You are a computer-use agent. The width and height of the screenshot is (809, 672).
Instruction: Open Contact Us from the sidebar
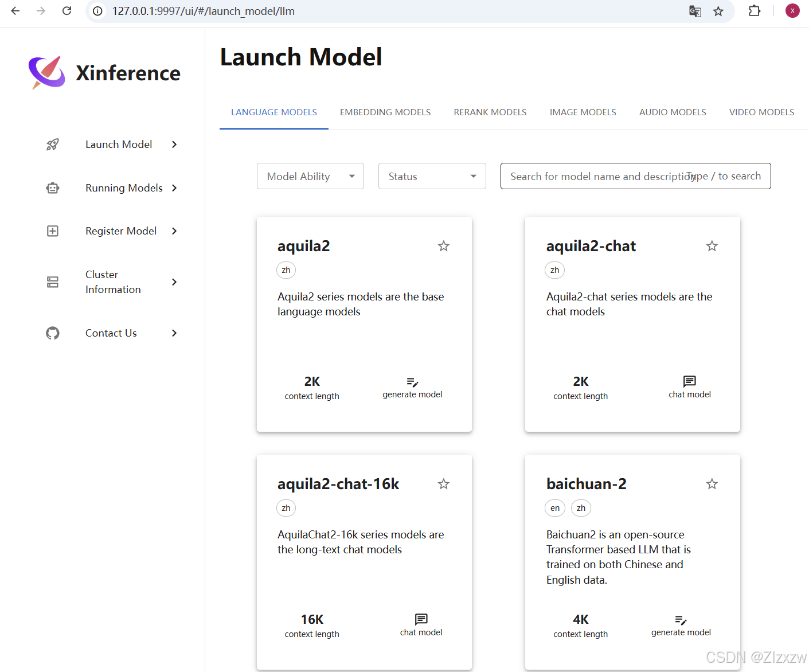[111, 333]
